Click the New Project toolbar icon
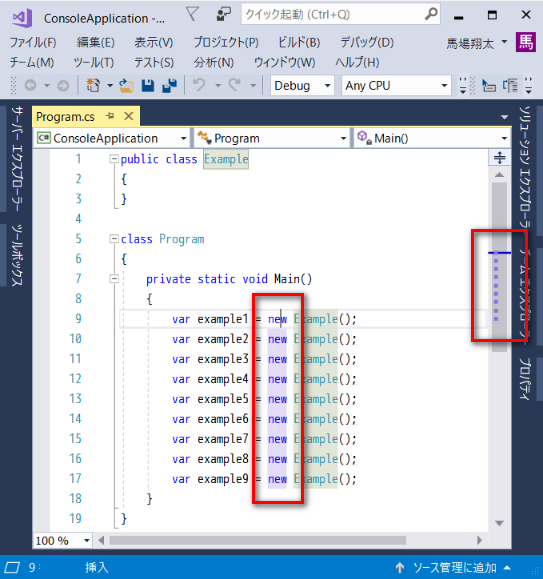Image resolution: width=543 pixels, height=579 pixels. coord(93,86)
